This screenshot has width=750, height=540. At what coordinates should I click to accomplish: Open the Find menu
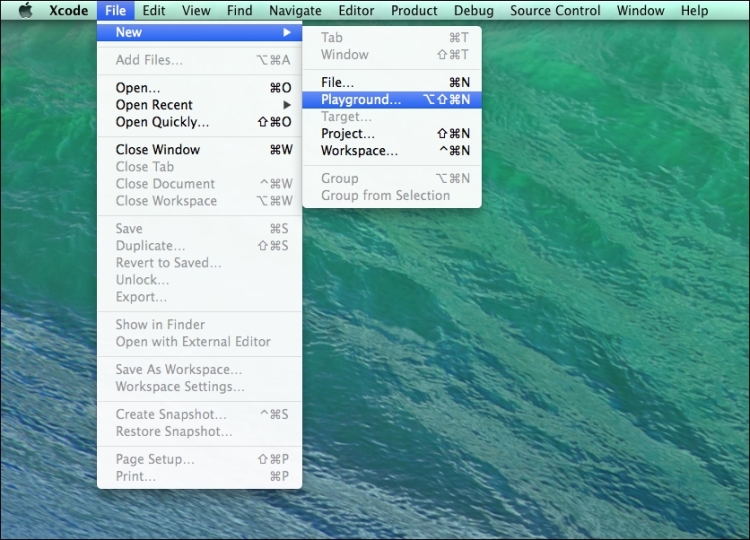tap(240, 10)
